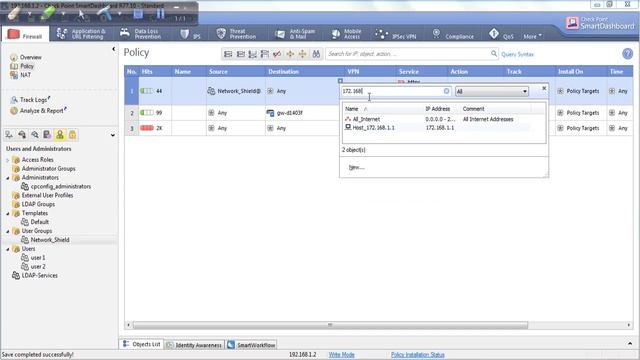
Task: Switch to Application & URL Filtering tab
Action: (x=81, y=34)
